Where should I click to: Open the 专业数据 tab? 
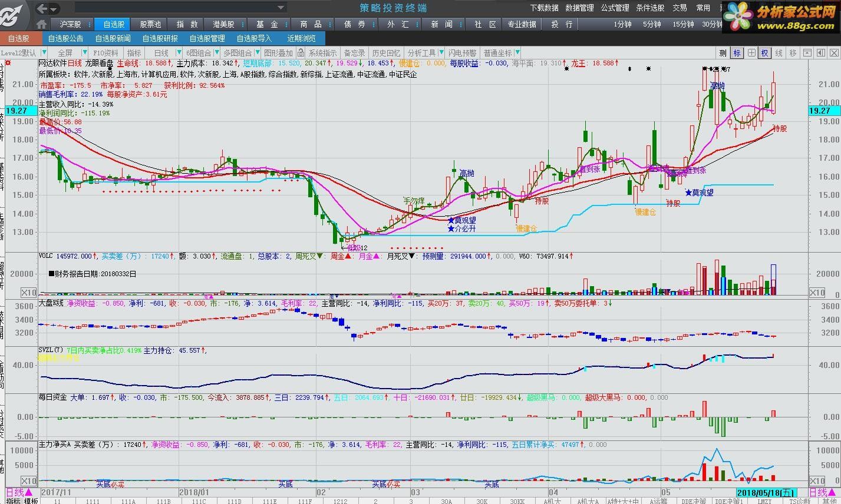(522, 24)
